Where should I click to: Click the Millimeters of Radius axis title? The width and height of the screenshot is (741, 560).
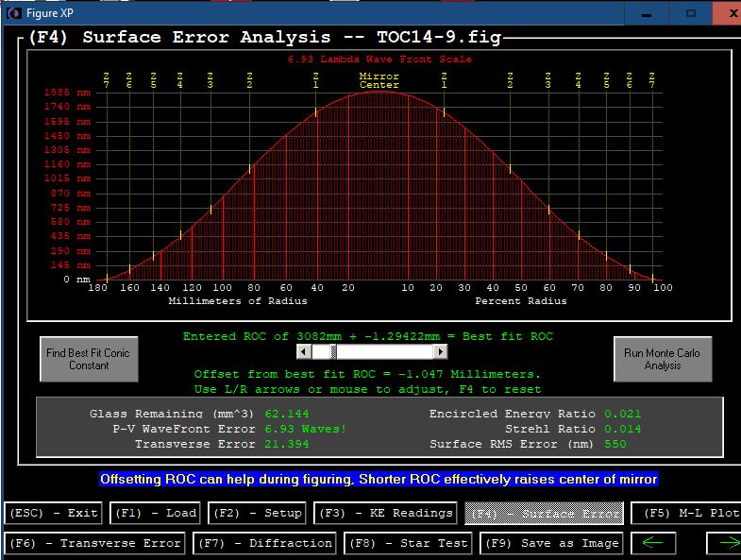[238, 301]
